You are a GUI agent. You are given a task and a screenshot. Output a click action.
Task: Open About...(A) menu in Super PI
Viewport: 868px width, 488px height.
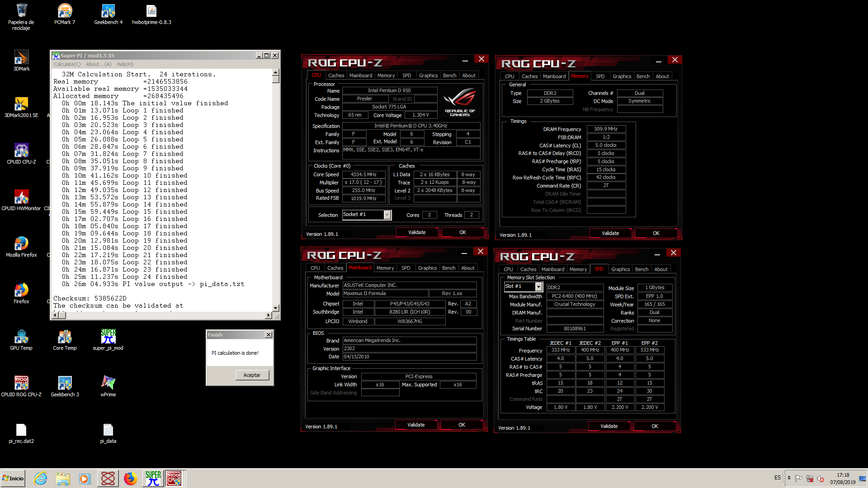tap(99, 64)
